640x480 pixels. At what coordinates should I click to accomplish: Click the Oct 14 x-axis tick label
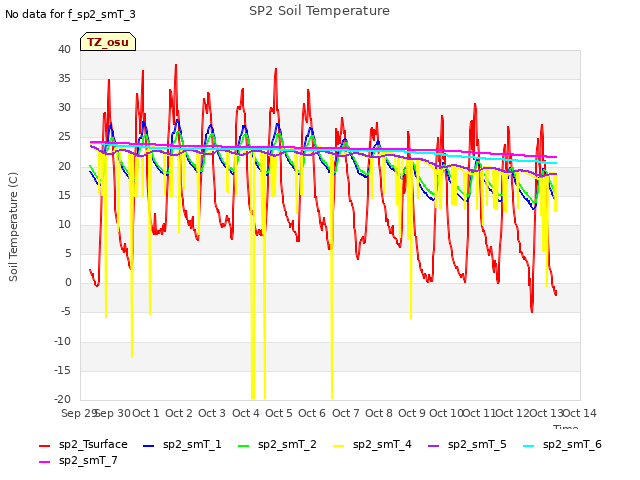click(x=580, y=413)
